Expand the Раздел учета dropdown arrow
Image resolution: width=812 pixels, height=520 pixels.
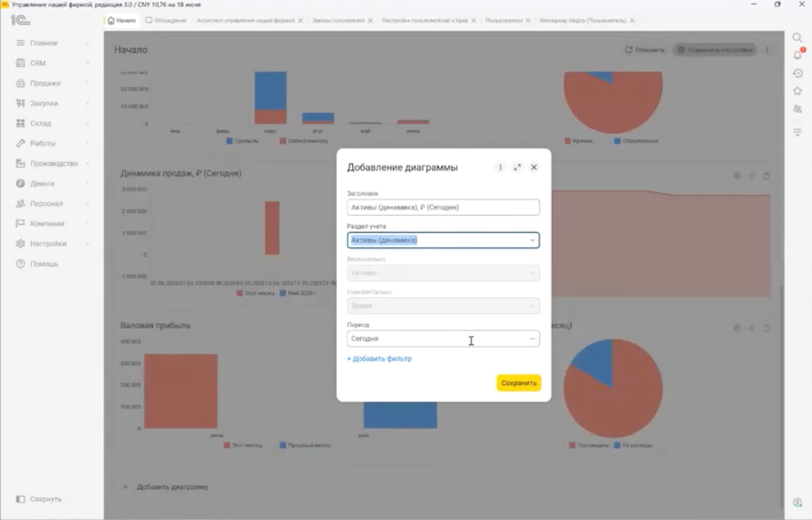(x=532, y=240)
